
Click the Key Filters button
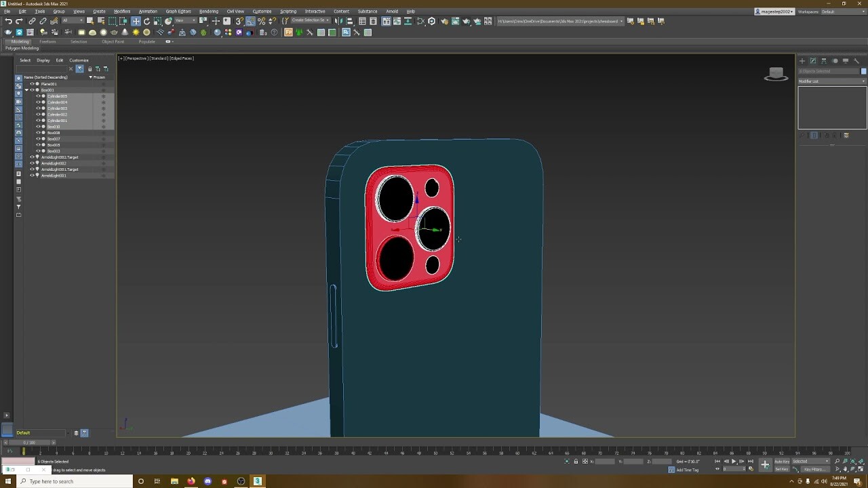(x=816, y=469)
